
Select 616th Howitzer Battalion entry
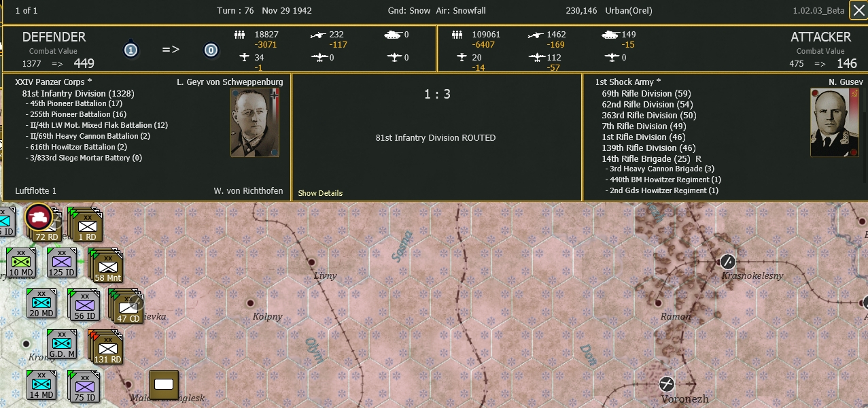coord(76,148)
